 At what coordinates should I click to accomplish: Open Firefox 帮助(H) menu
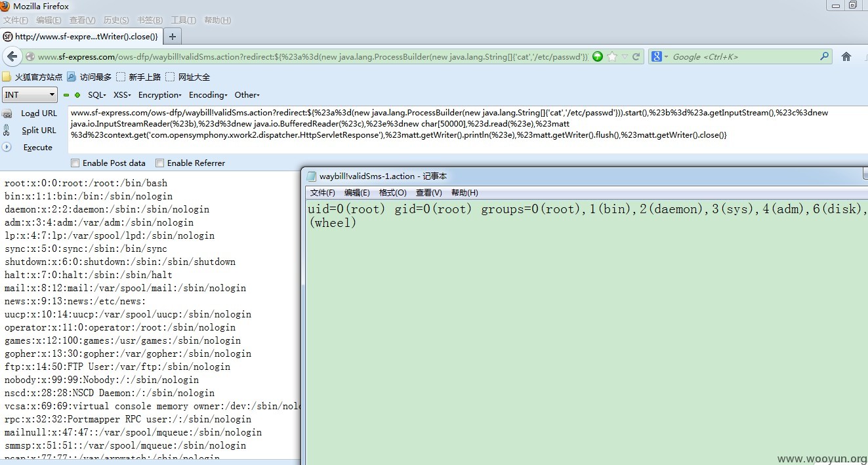coord(218,20)
